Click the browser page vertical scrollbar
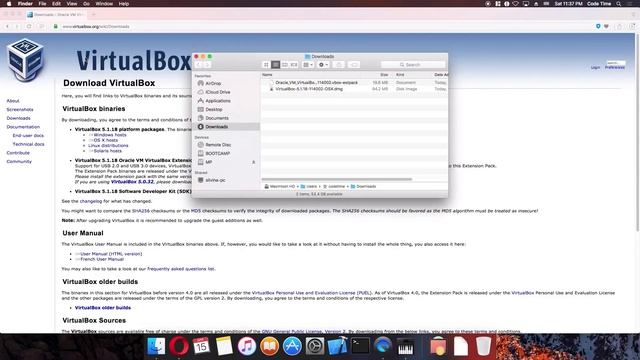 (638, 133)
